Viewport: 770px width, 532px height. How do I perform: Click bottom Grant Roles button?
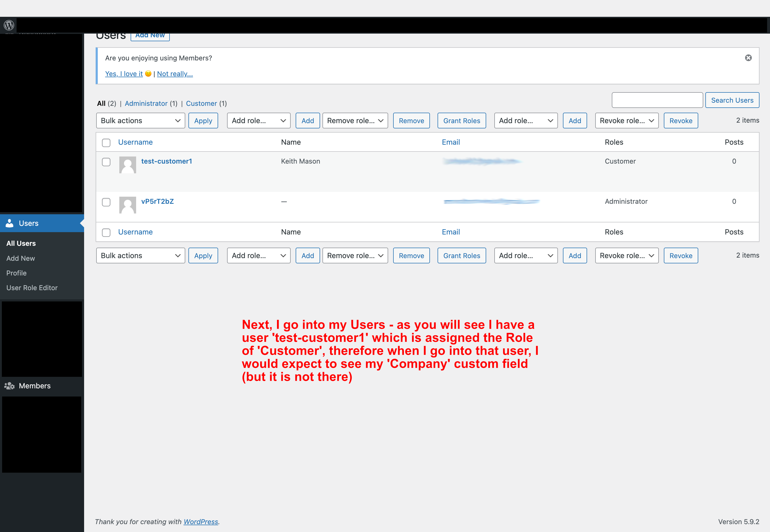click(461, 256)
